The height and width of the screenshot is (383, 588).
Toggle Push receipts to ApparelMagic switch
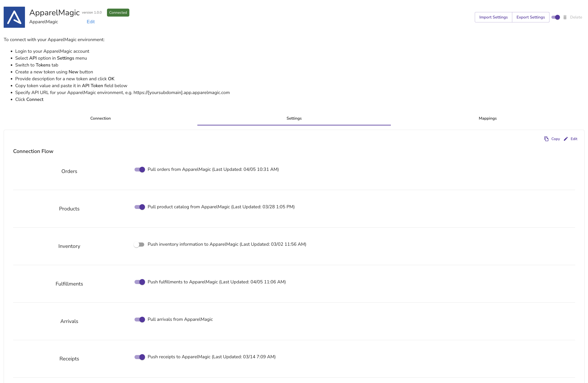click(140, 357)
